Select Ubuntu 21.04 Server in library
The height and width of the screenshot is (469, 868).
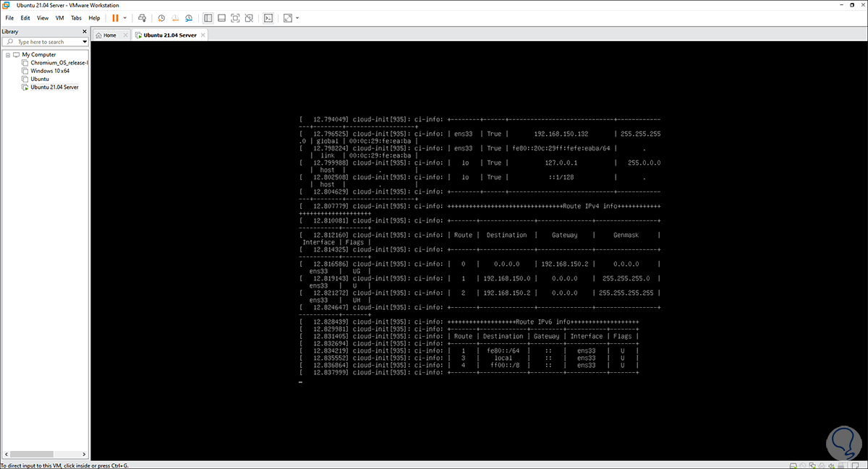(x=54, y=87)
